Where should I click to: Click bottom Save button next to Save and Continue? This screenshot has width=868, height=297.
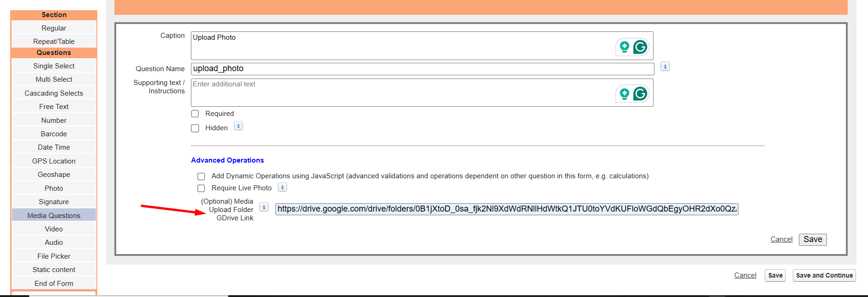point(775,275)
